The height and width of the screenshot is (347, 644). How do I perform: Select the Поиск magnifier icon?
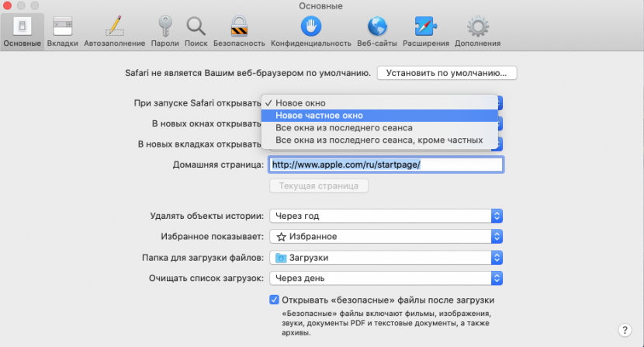pyautogui.click(x=196, y=31)
